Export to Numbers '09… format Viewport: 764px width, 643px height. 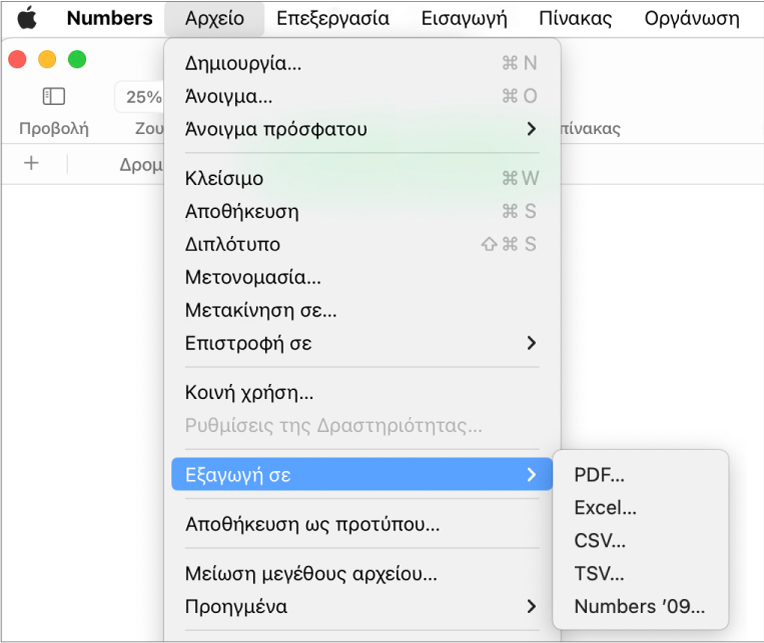[x=640, y=606]
